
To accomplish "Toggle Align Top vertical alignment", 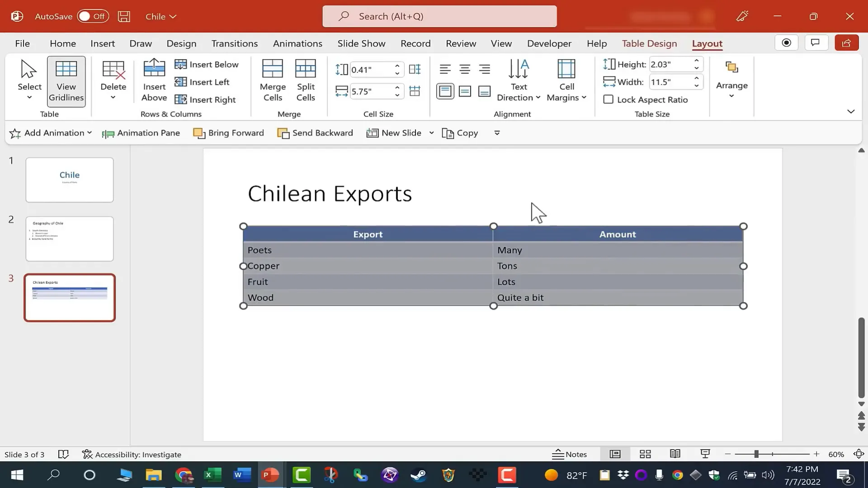I will coord(445,91).
